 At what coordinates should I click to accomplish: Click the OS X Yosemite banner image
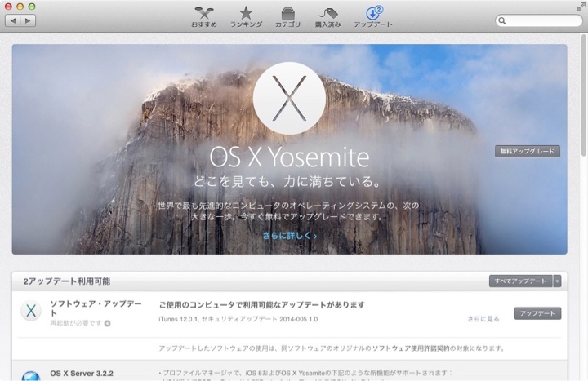289,149
